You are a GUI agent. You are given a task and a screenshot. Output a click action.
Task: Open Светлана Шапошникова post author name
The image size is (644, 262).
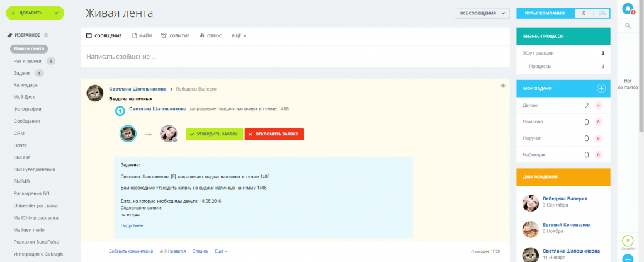coord(138,89)
